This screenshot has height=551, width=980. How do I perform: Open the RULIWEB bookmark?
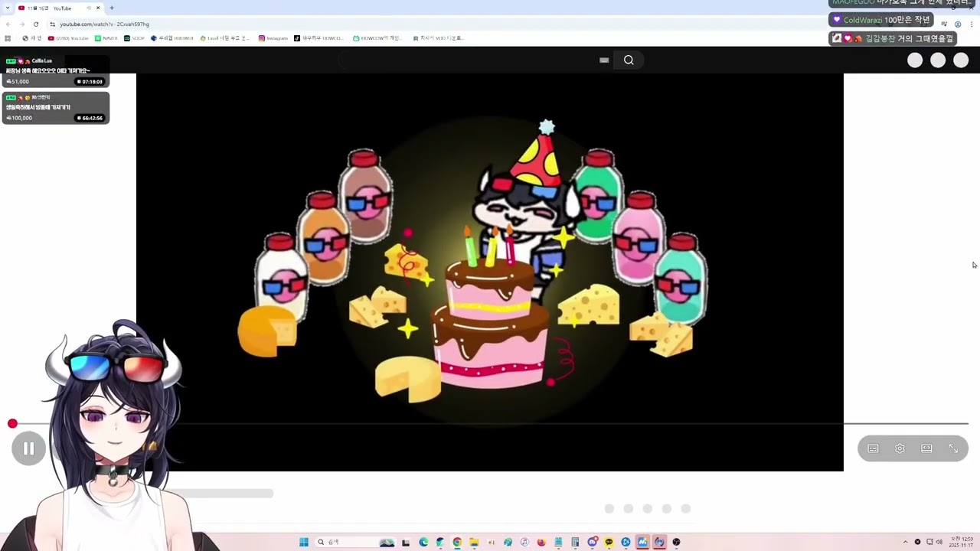pyautogui.click(x=172, y=37)
